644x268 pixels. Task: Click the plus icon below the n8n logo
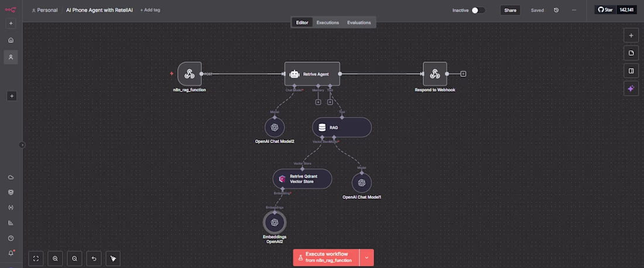click(11, 23)
